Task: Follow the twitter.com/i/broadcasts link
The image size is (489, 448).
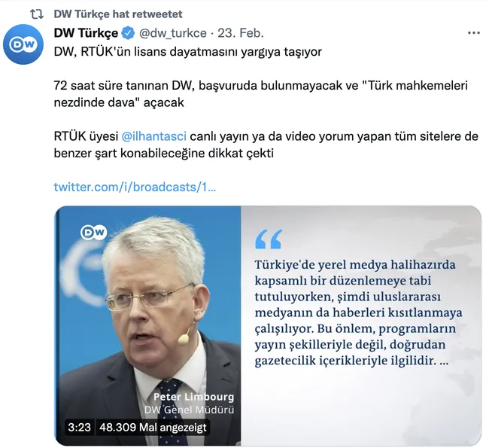Action: pyautogui.click(x=135, y=187)
